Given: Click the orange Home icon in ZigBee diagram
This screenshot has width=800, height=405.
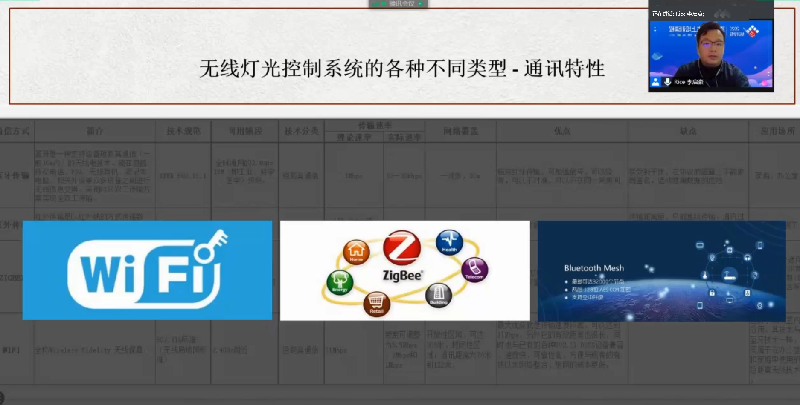Looking at the screenshot, I should 356,252.
